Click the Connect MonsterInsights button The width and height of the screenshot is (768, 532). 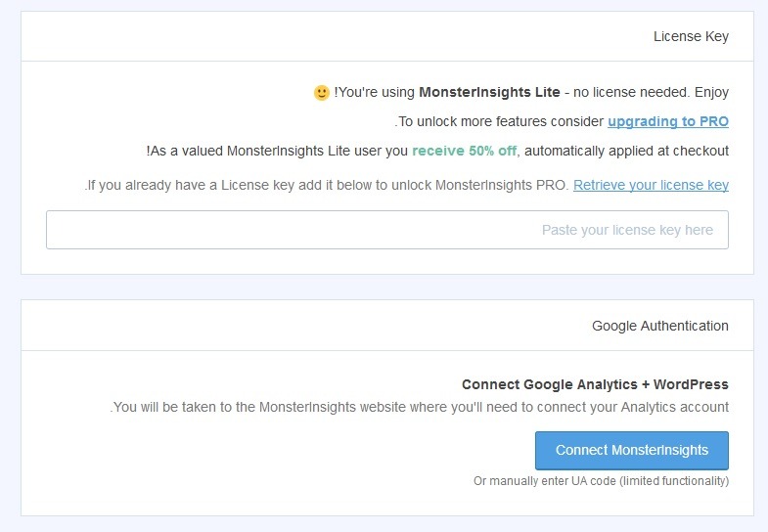(632, 450)
